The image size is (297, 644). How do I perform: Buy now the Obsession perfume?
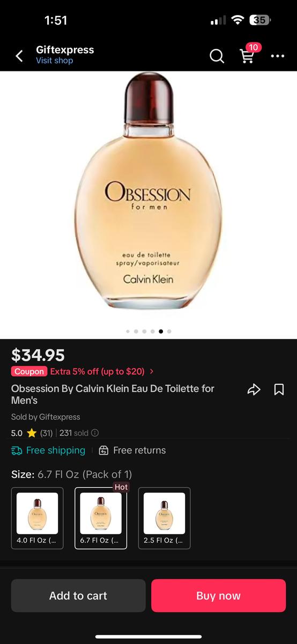point(218,596)
